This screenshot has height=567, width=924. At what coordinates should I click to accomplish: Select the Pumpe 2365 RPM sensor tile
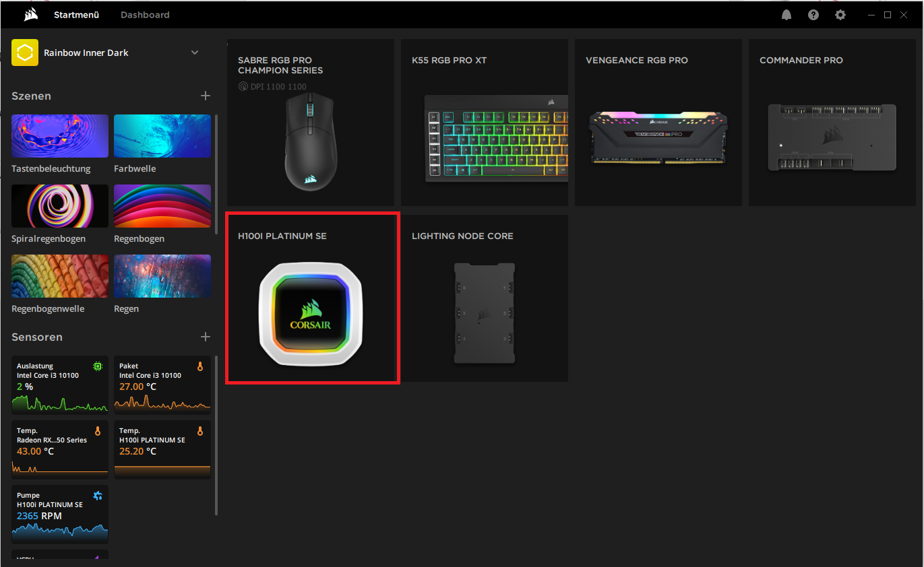[x=60, y=514]
